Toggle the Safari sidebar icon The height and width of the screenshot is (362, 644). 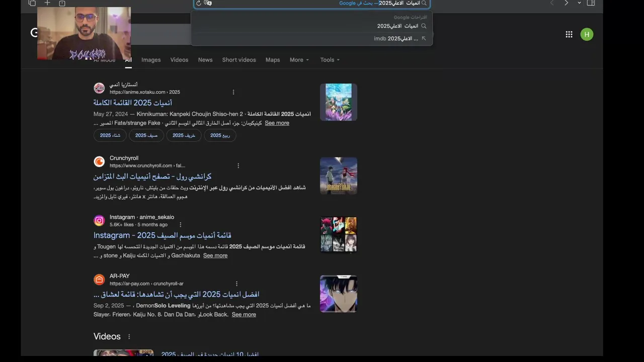(591, 3)
